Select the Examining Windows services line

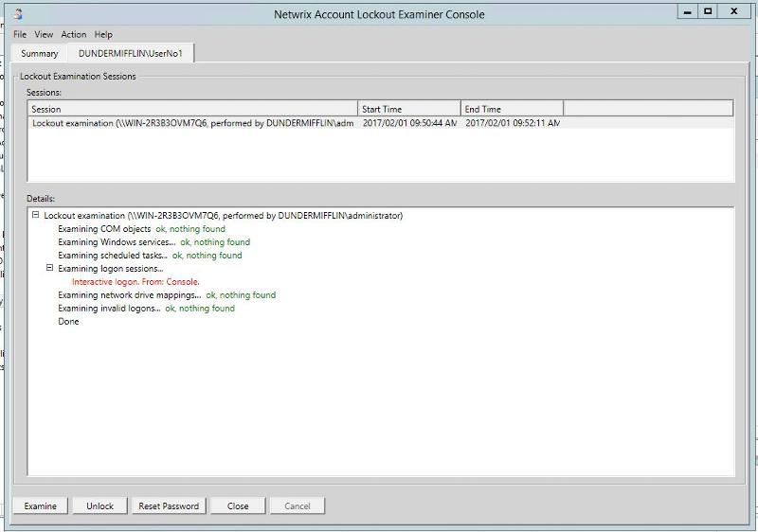pos(153,242)
